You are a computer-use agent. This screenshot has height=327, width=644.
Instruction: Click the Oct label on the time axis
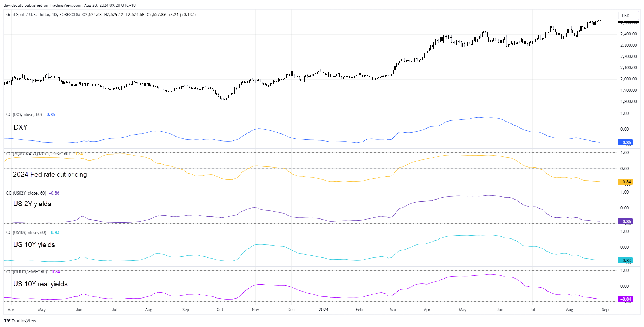(x=220, y=310)
